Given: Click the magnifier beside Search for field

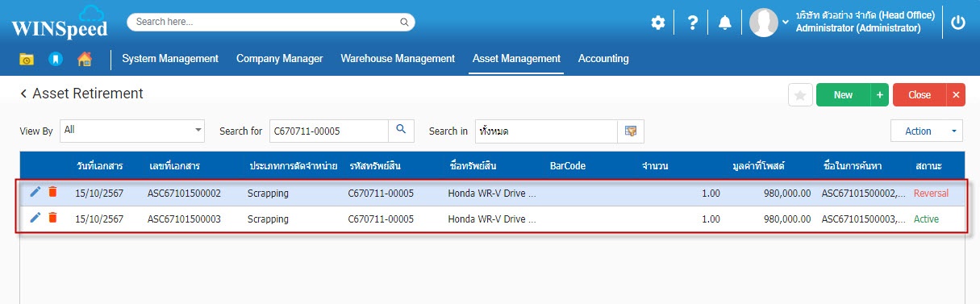Looking at the screenshot, I should click(401, 131).
